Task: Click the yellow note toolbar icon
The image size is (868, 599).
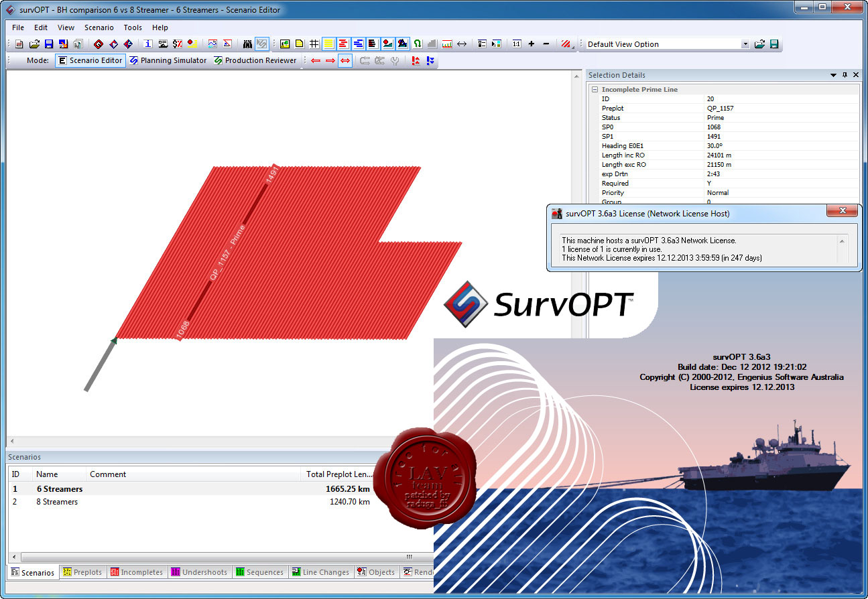Action: click(299, 44)
